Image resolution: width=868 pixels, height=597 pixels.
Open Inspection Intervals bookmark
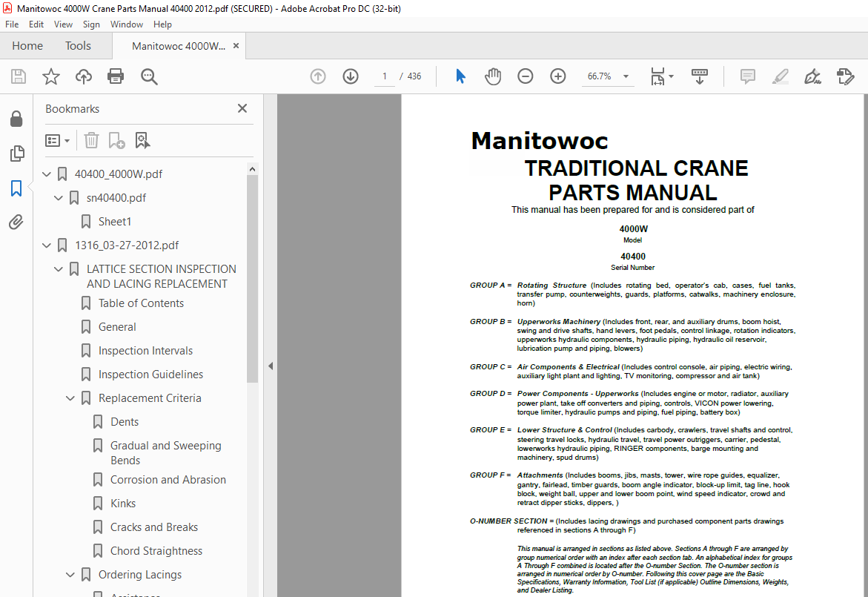tap(145, 351)
